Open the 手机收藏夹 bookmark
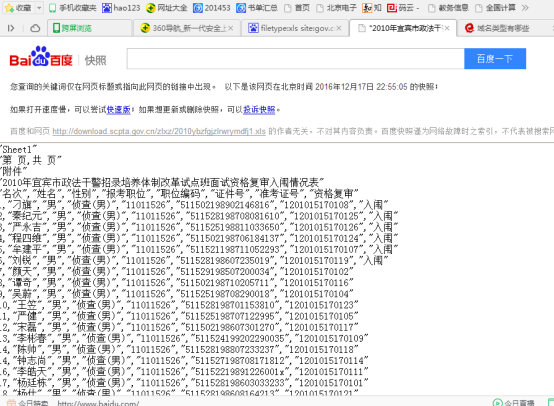 click(x=72, y=8)
